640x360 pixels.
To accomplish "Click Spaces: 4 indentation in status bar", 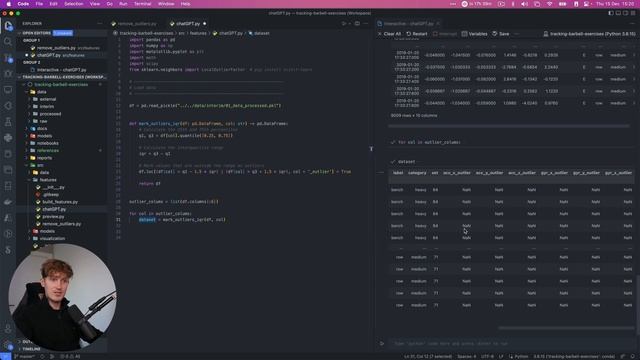I will 467,356.
